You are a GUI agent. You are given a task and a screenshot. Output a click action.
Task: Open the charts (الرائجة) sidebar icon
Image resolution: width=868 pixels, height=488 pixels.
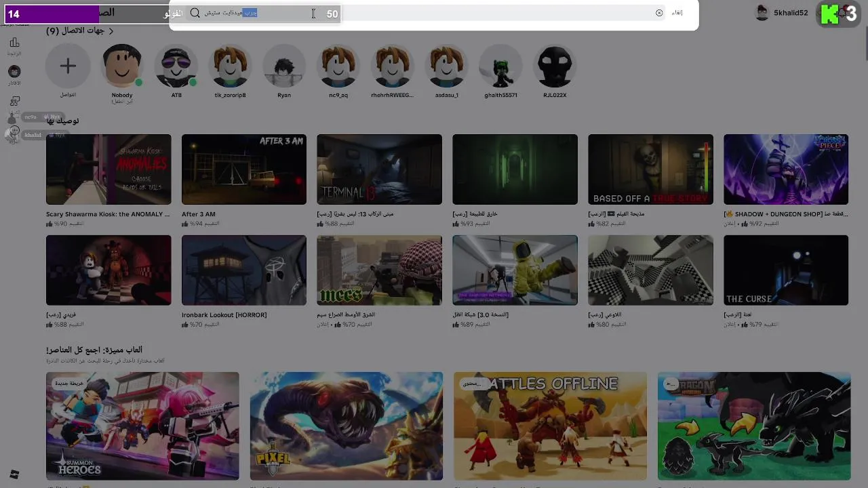pyautogui.click(x=14, y=43)
